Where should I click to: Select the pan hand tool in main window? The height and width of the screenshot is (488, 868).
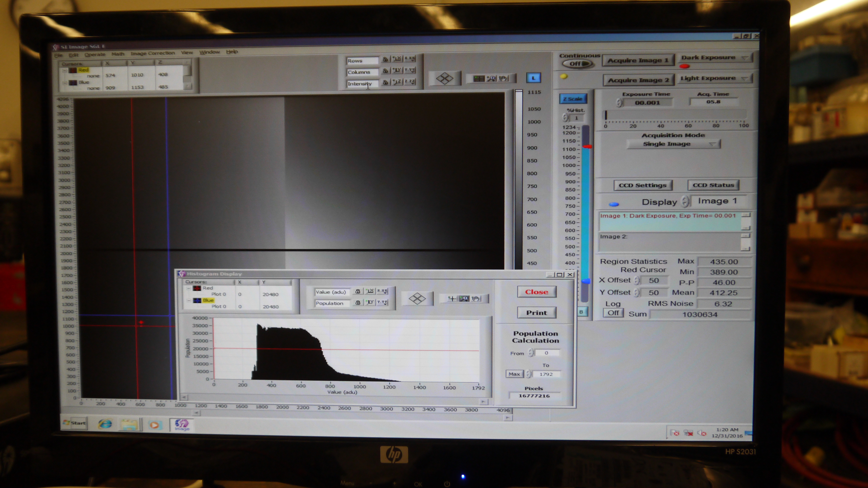tap(503, 79)
